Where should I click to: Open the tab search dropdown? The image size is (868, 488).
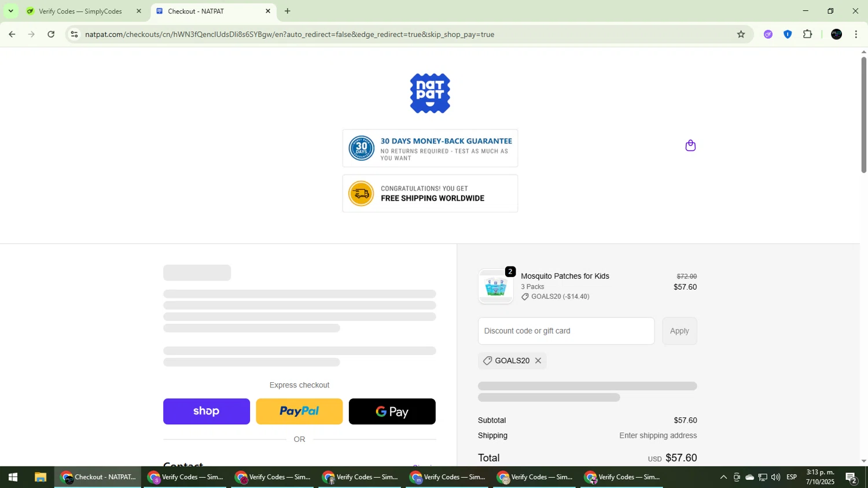[x=10, y=11]
